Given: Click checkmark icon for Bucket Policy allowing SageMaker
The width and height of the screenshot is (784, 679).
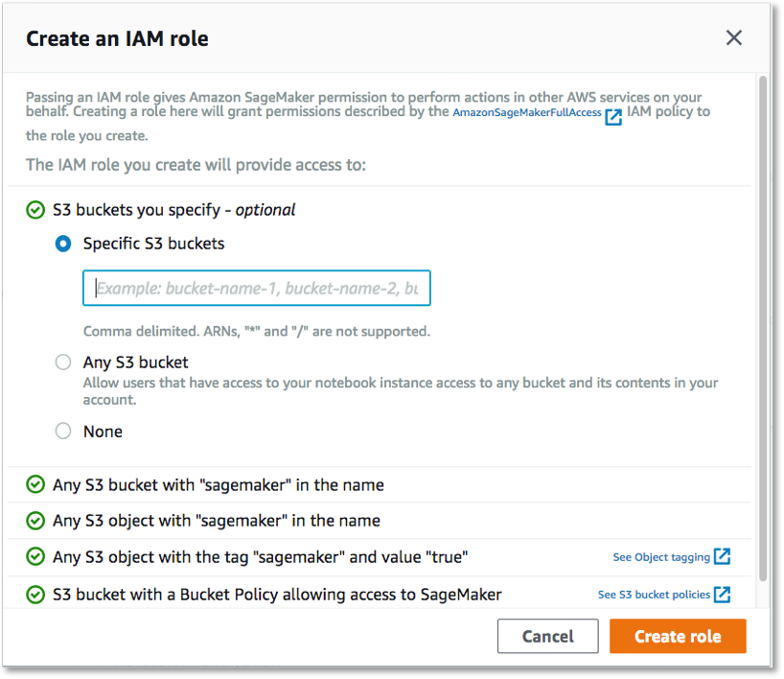Looking at the screenshot, I should click(35, 595).
